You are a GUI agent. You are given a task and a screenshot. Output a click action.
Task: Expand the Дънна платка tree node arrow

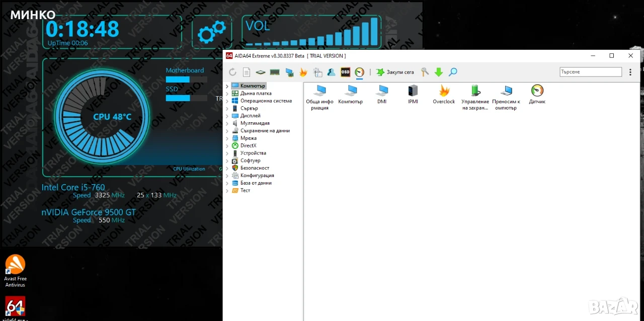coord(227,94)
